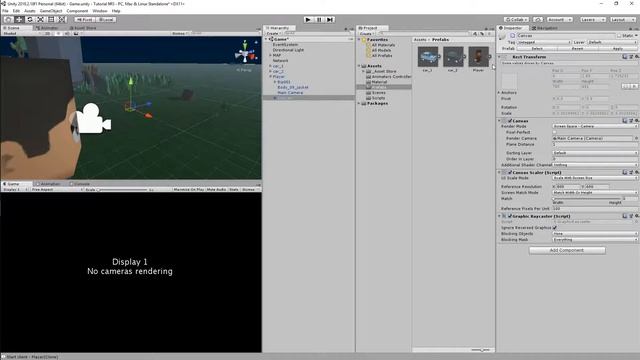This screenshot has height=360, width=640.
Task: Select the Move tool in the toolbar
Action: click(x=19, y=19)
